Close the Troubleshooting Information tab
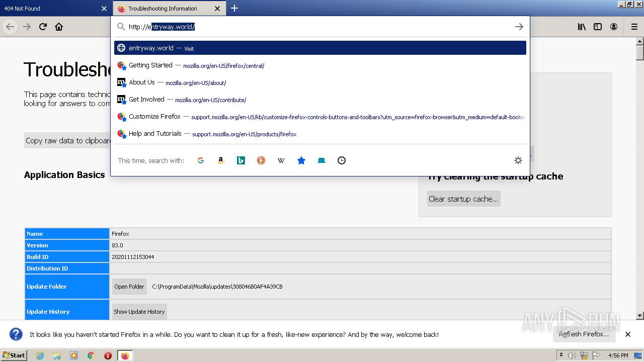 click(x=217, y=9)
